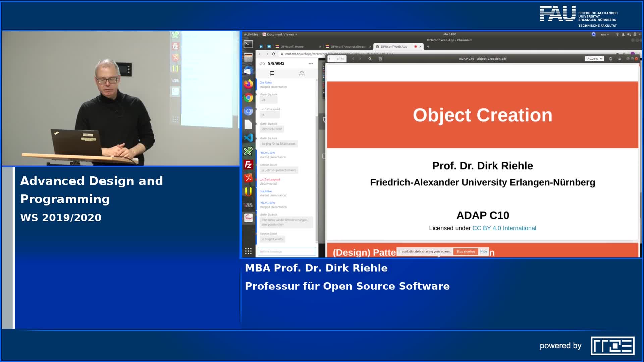
Task: Open the CC BY 4.0 International link
Action: coord(505,228)
